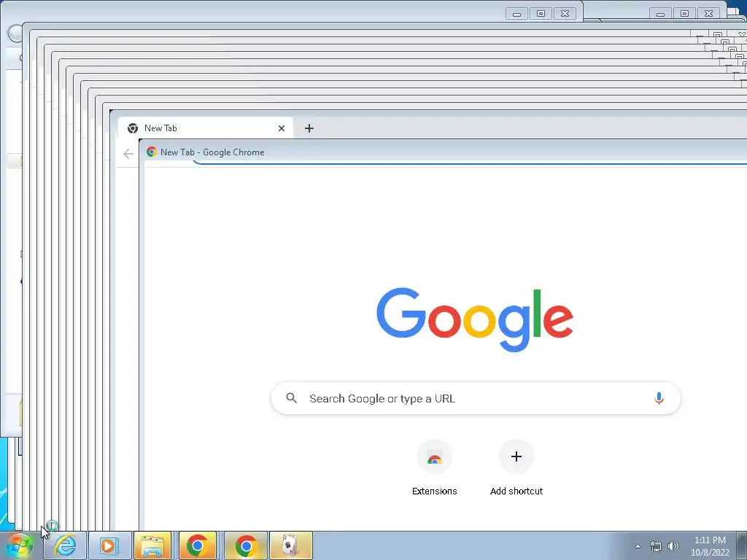Screen dimensions: 747x560
Task: Open Windows Media Player from taskbar
Action: [x=109, y=545]
